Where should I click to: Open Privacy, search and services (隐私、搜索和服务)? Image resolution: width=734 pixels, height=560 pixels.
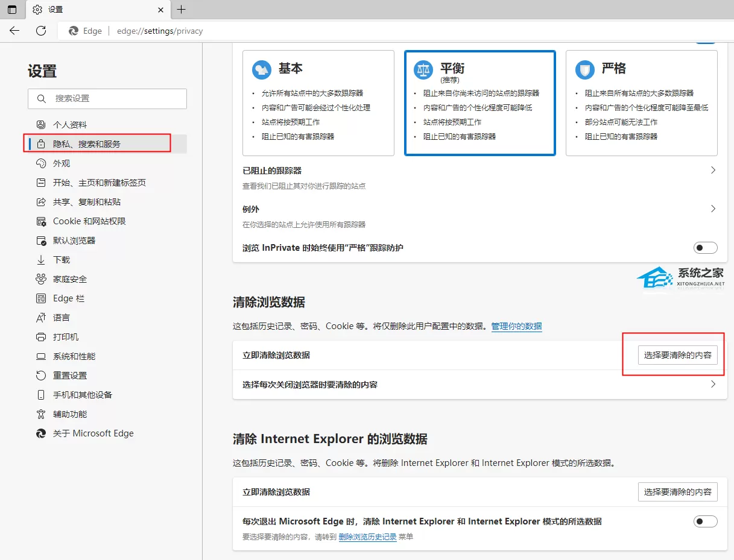point(107,144)
